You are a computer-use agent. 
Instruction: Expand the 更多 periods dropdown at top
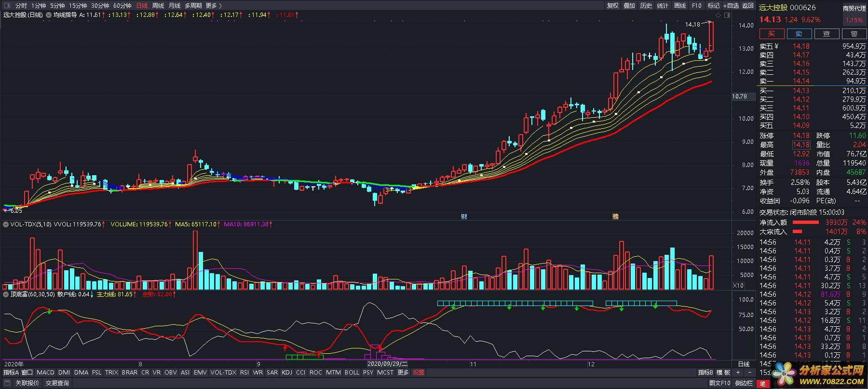tap(214, 6)
